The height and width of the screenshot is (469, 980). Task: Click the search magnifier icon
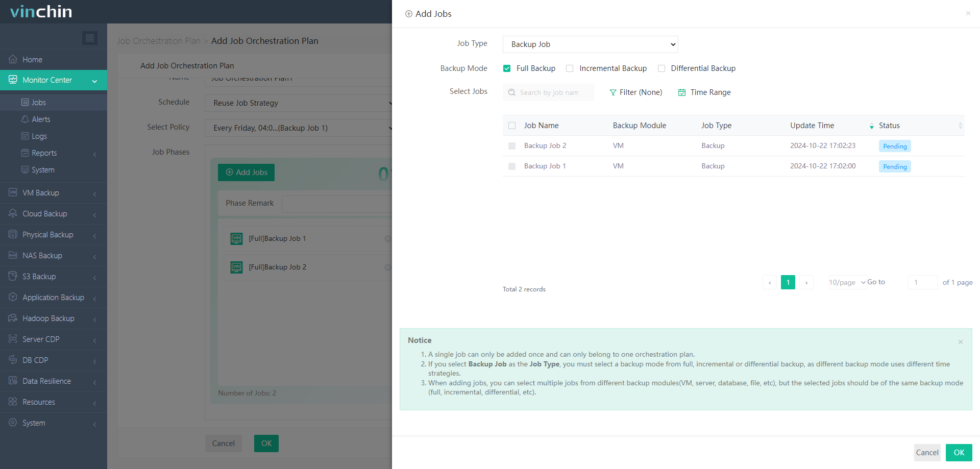click(x=511, y=92)
